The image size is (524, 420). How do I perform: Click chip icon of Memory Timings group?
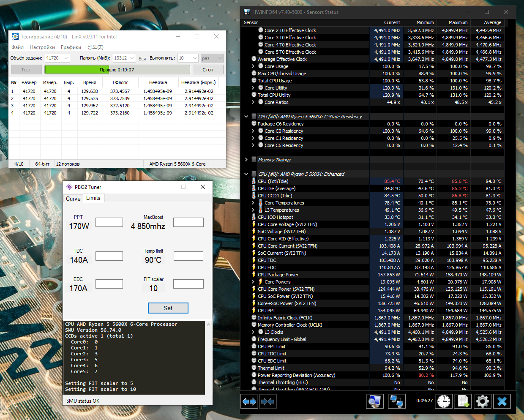click(x=254, y=160)
